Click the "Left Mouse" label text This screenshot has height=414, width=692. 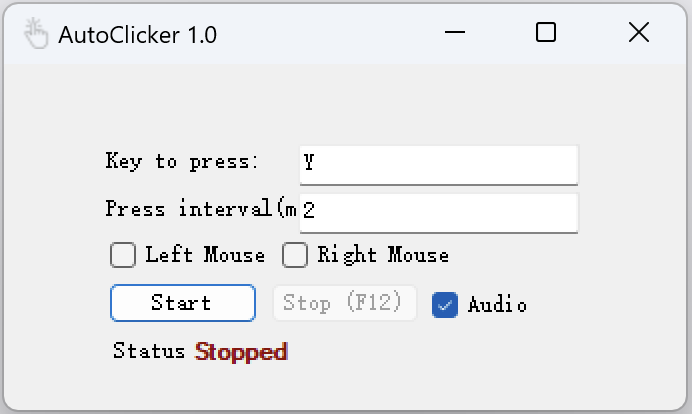pyautogui.click(x=205, y=255)
